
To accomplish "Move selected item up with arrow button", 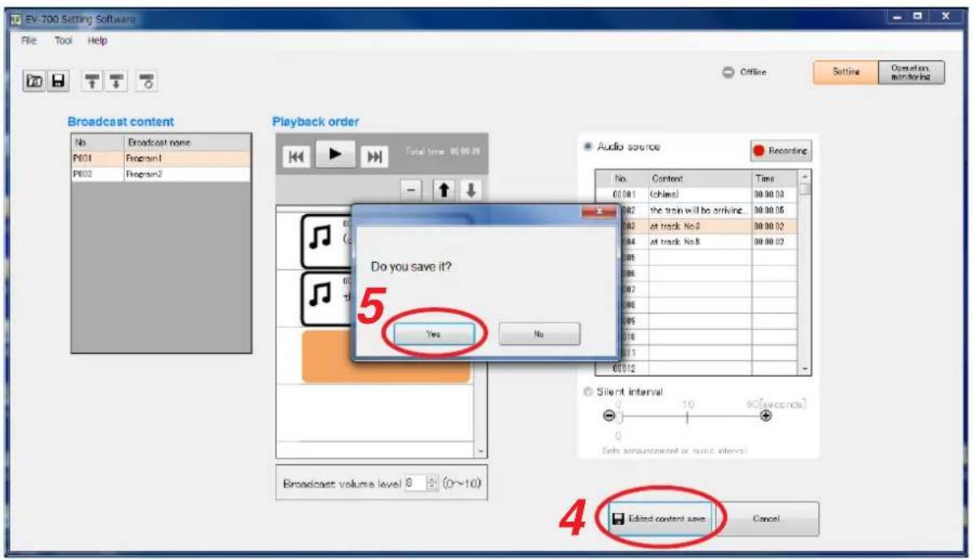I will pyautogui.click(x=443, y=190).
